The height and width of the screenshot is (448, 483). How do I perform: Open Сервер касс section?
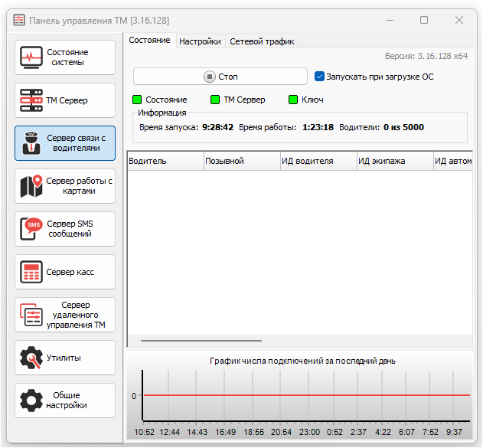(x=65, y=272)
